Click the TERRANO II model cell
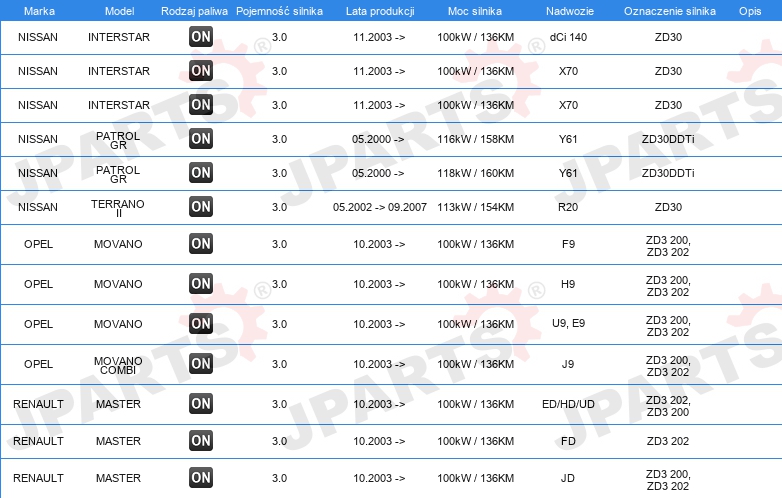 tap(118, 208)
